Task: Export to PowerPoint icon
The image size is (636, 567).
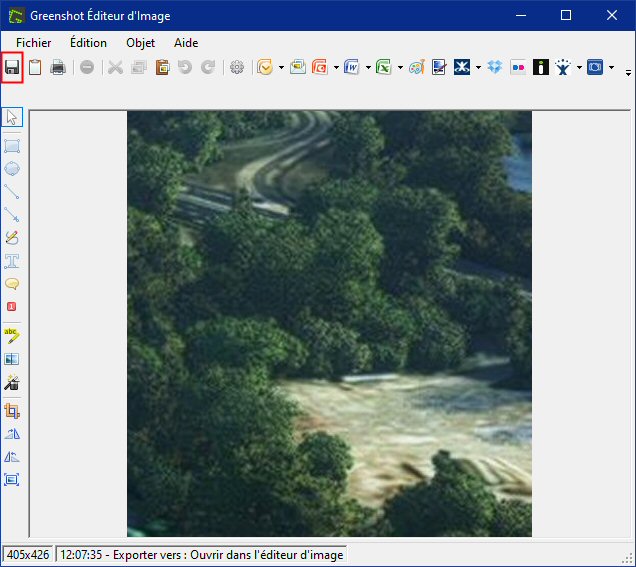Action: pos(320,67)
